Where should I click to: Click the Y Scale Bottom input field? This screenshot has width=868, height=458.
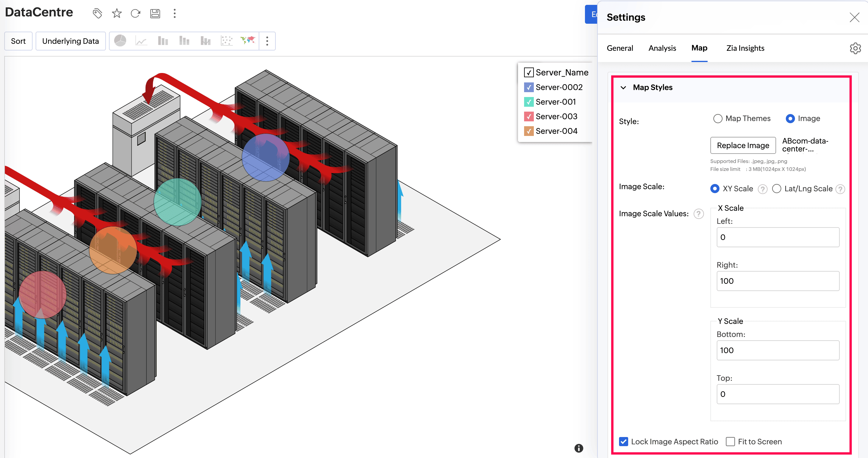click(x=778, y=350)
